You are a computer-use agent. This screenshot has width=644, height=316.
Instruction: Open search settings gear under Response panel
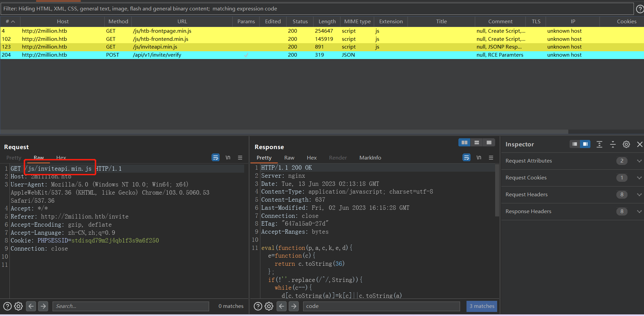click(269, 306)
